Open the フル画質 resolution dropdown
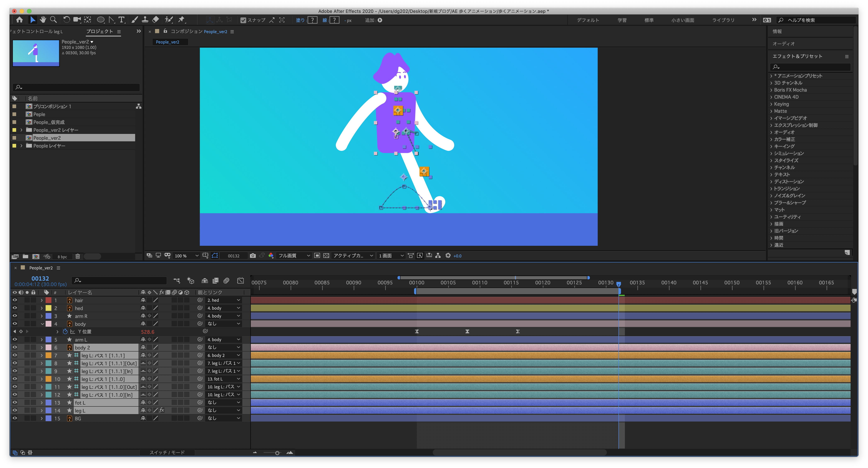868x468 pixels. [294, 256]
